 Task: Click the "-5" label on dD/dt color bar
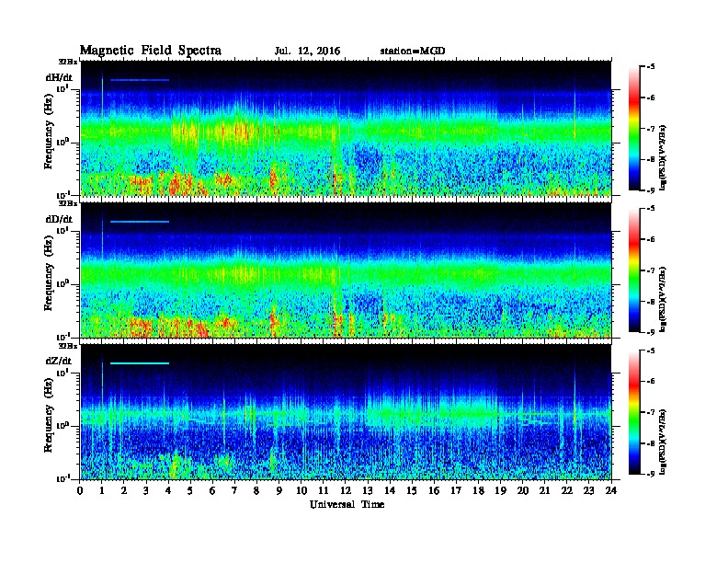pos(651,209)
